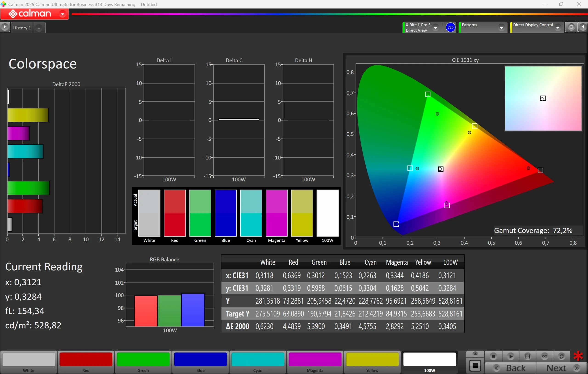
Task: Open the Patterns source dropdown
Action: (x=501, y=28)
